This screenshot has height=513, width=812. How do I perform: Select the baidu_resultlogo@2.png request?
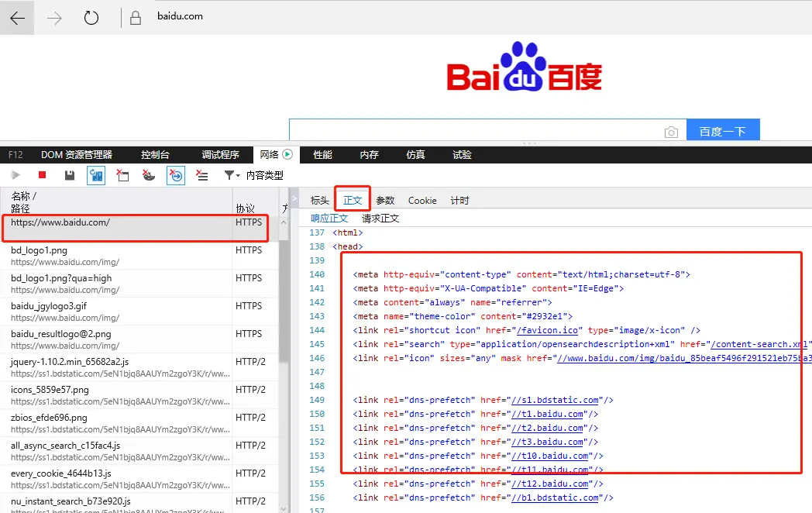139,339
